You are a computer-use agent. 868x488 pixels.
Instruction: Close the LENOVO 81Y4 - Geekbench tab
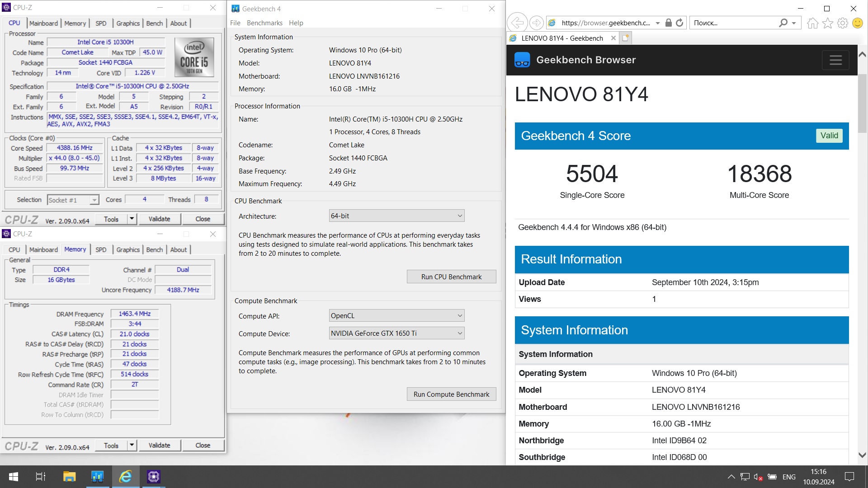(x=613, y=38)
